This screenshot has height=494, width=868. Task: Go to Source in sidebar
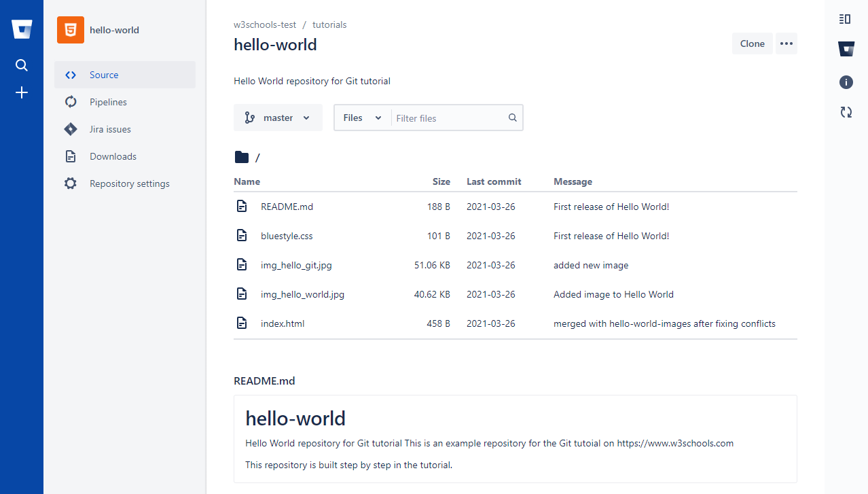point(104,75)
